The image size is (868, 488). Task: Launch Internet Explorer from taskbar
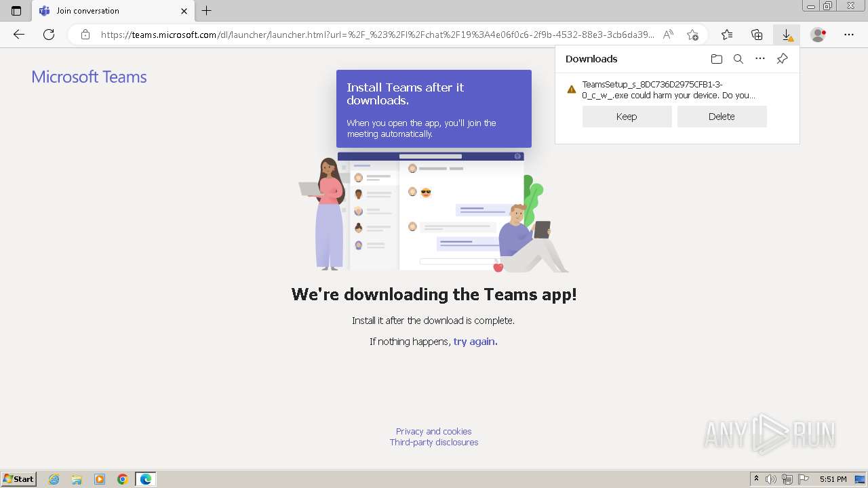(54, 479)
